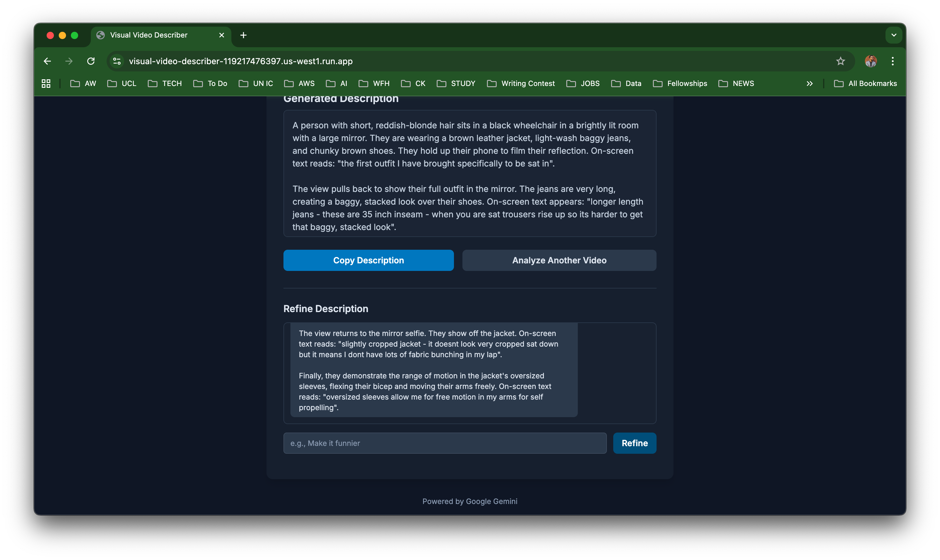Viewport: 940px width, 560px height.
Task: Reload the current page
Action: (x=91, y=61)
